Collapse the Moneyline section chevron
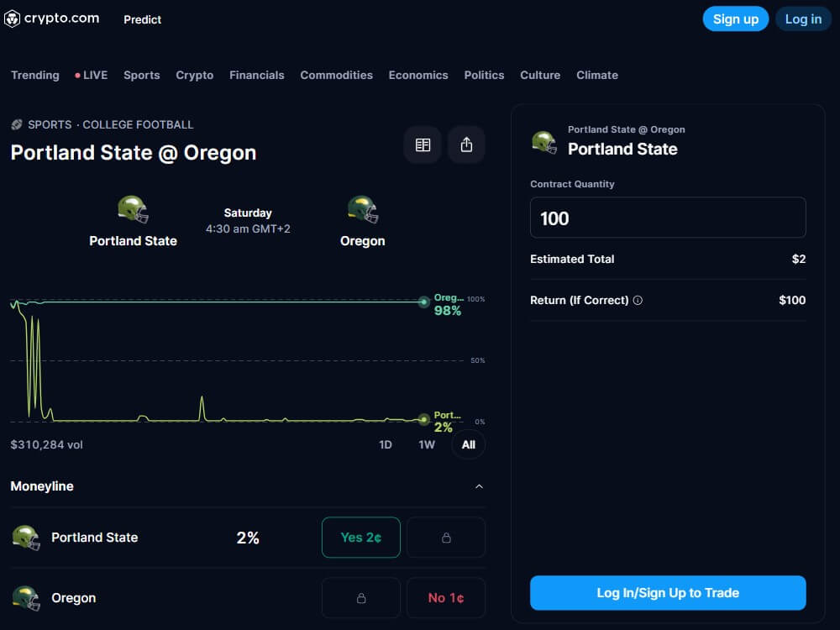The width and height of the screenshot is (840, 630). click(x=479, y=486)
